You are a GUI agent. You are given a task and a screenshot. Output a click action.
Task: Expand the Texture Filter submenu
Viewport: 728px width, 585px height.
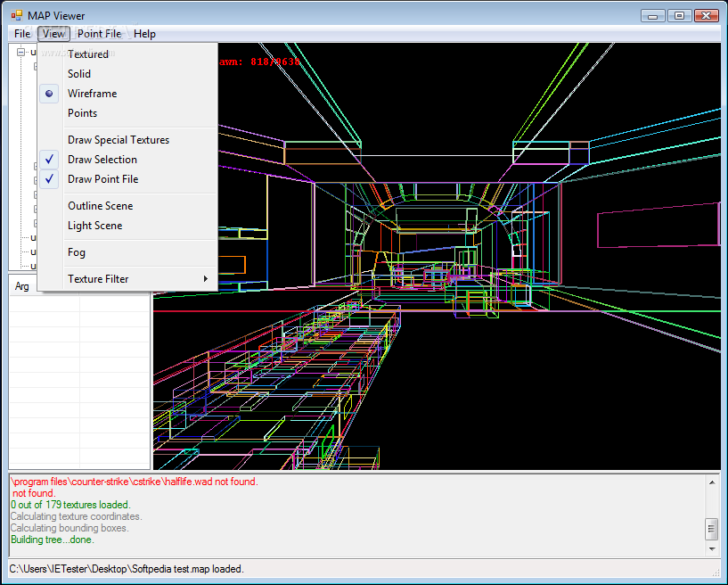click(127, 279)
